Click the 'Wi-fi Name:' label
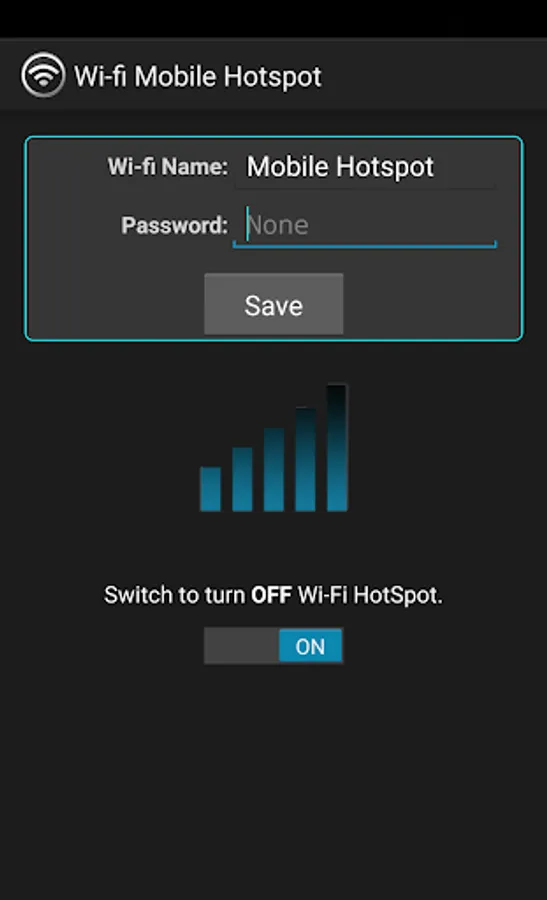547x900 pixels. click(x=168, y=166)
